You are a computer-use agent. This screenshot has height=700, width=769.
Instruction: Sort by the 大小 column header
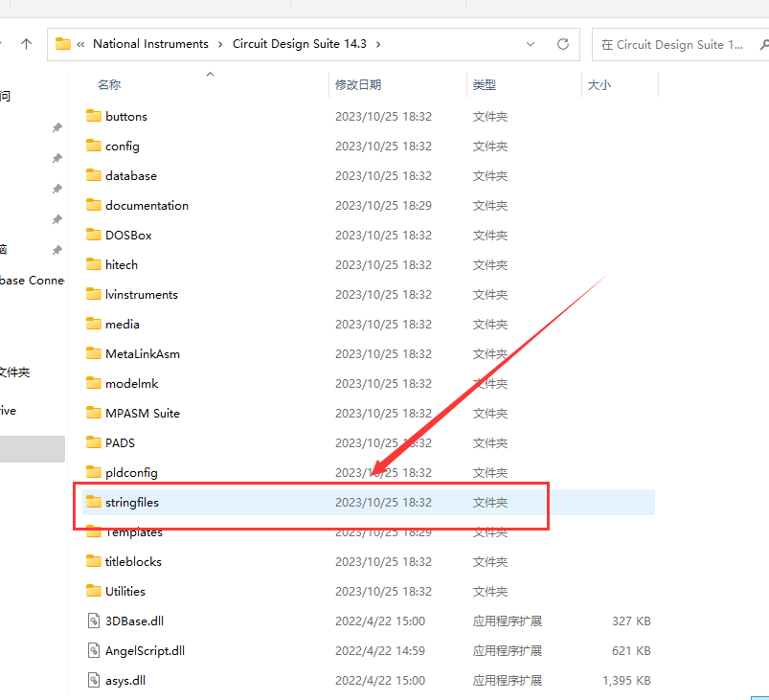tap(599, 85)
